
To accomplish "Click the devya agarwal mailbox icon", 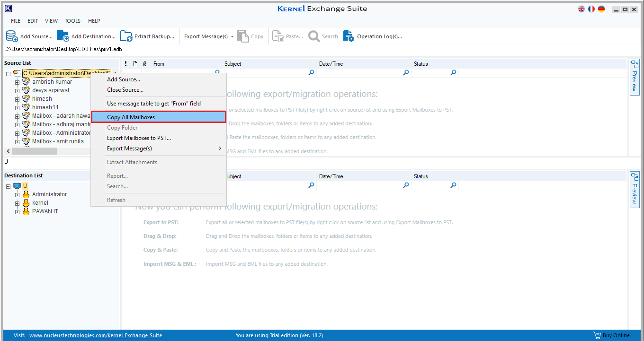I will coord(26,90).
